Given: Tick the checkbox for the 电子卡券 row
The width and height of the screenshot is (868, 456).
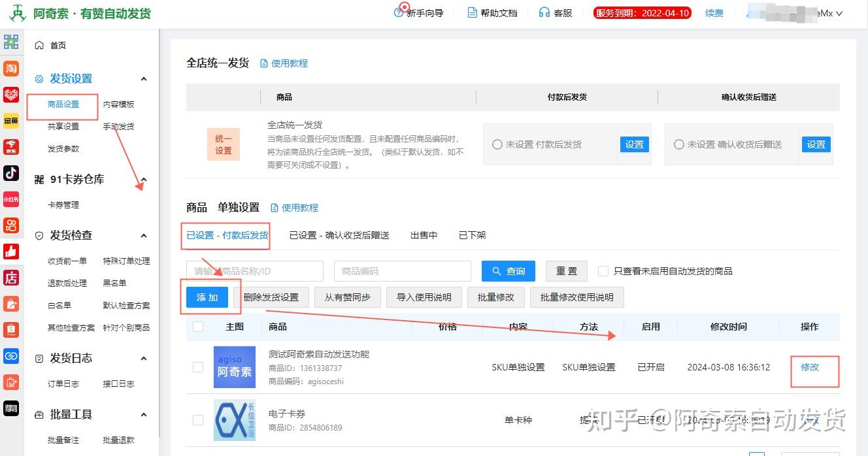Looking at the screenshot, I should 198,420.
